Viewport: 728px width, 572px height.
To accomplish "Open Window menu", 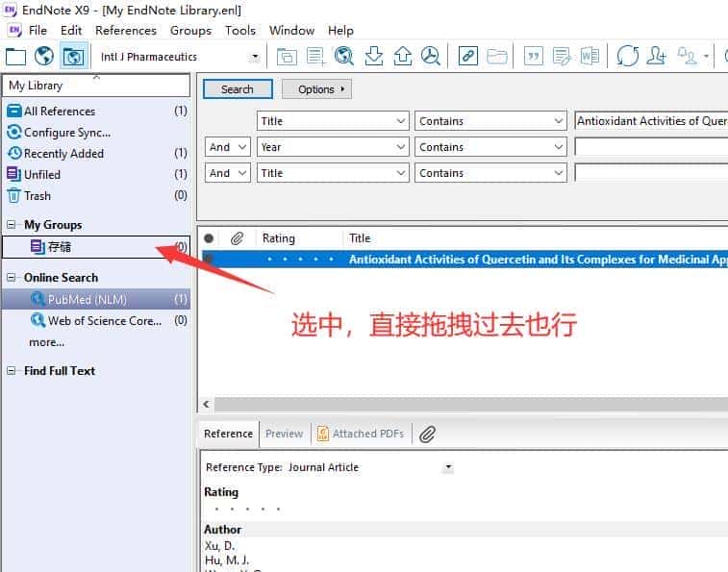I will tap(292, 30).
